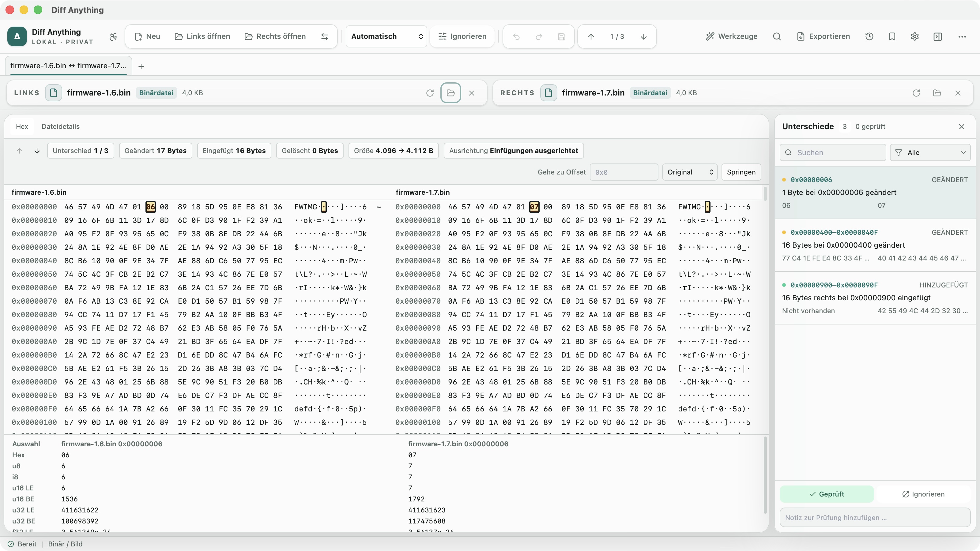This screenshot has width=980, height=551.
Task: Click the undo arrow icon
Action: 516,36
